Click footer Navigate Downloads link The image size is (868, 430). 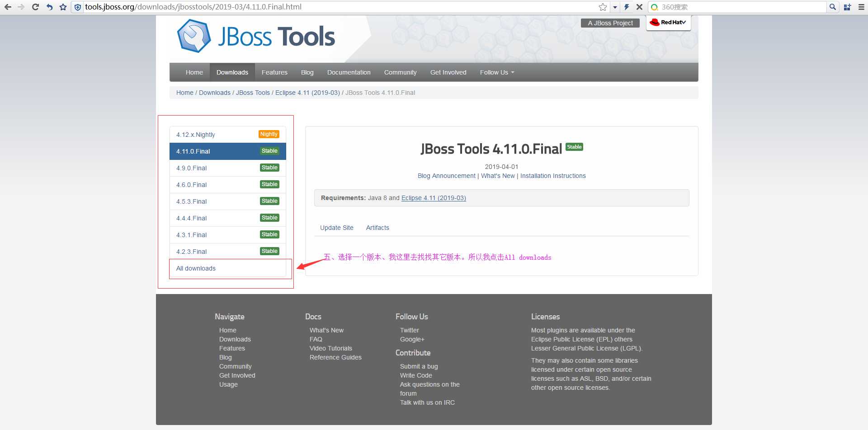235,339
